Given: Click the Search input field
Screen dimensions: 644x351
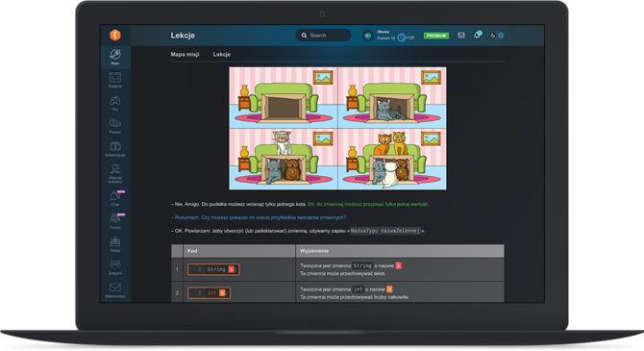Looking at the screenshot, I should pyautogui.click(x=323, y=36).
